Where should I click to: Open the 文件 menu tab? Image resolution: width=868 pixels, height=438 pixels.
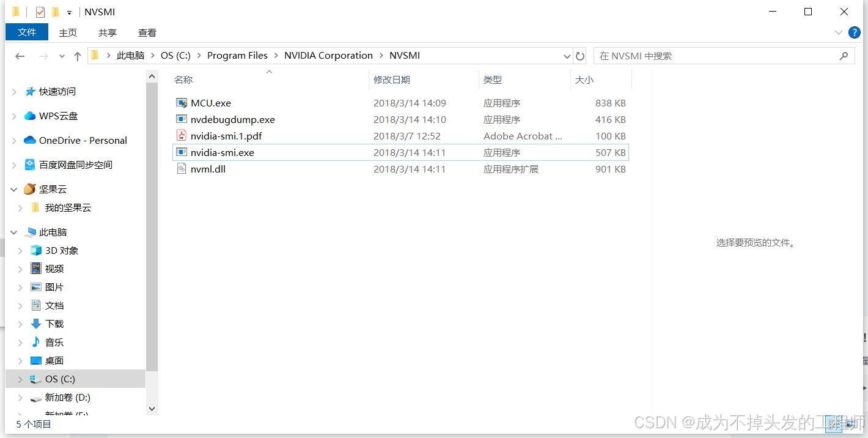click(27, 32)
